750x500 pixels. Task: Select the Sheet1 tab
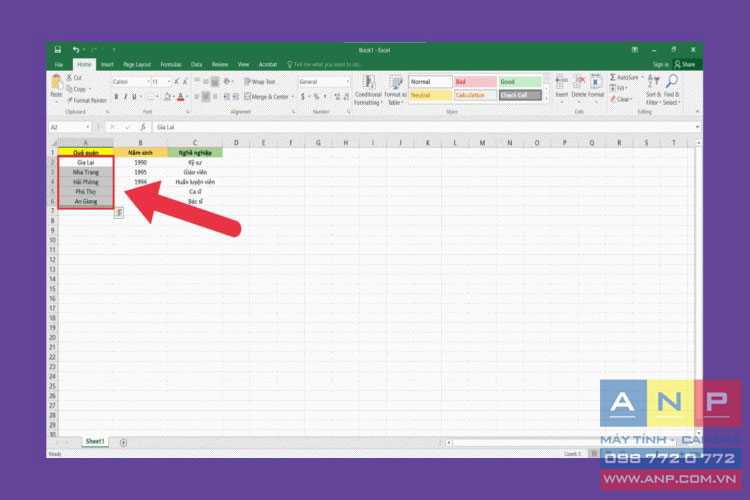click(x=95, y=441)
